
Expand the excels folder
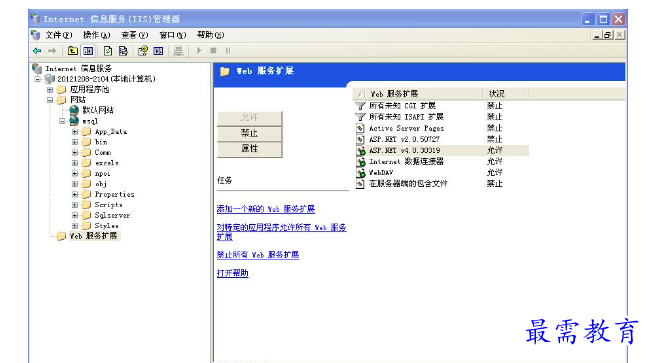(x=75, y=163)
